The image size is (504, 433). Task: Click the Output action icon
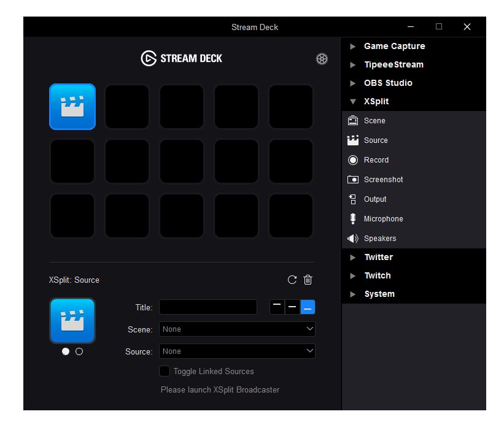pos(352,199)
